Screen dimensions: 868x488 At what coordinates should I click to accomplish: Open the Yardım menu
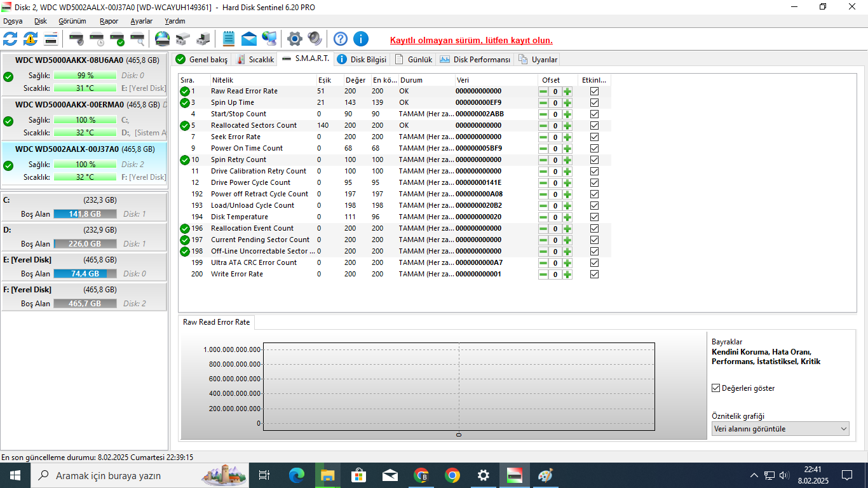[x=175, y=21]
